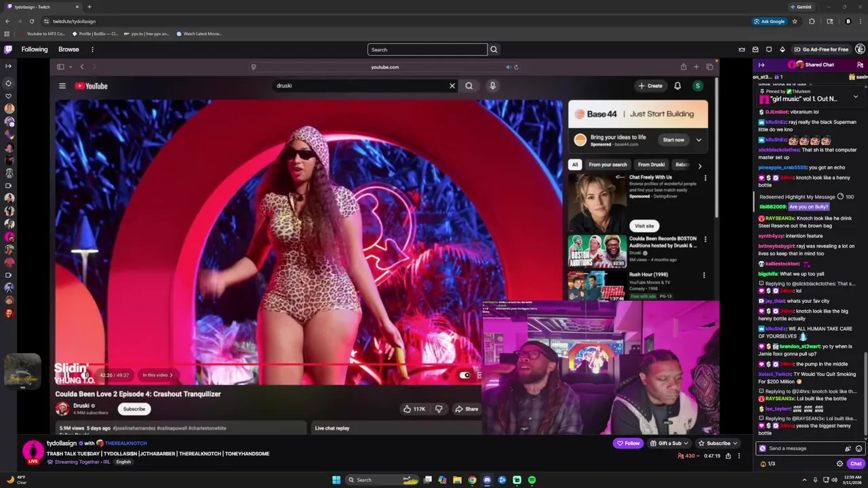Open Spotify from the taskbar
Viewport: 868px width, 488px height.
[x=532, y=480]
